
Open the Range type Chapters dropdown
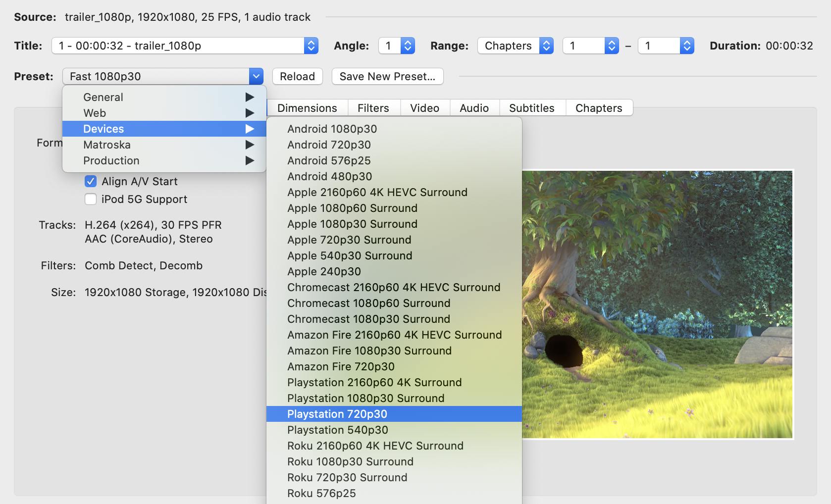click(516, 46)
